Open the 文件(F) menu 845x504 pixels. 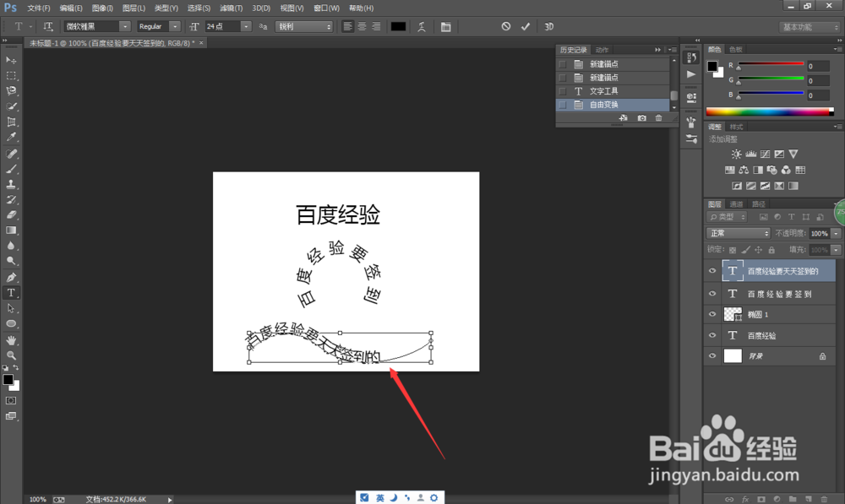click(38, 8)
